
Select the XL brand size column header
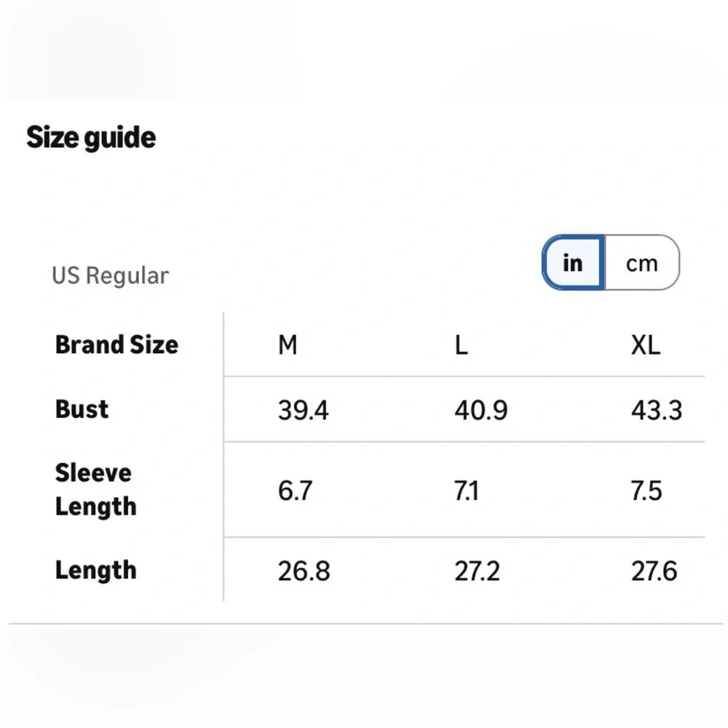pos(646,345)
